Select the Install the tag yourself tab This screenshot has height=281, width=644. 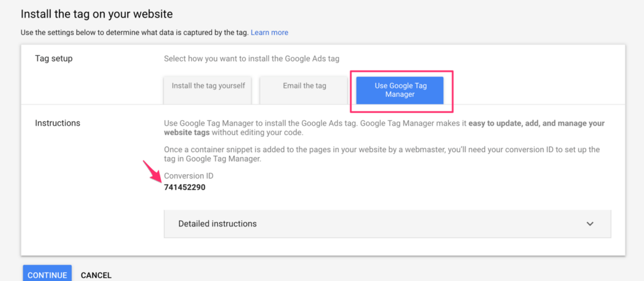click(208, 85)
